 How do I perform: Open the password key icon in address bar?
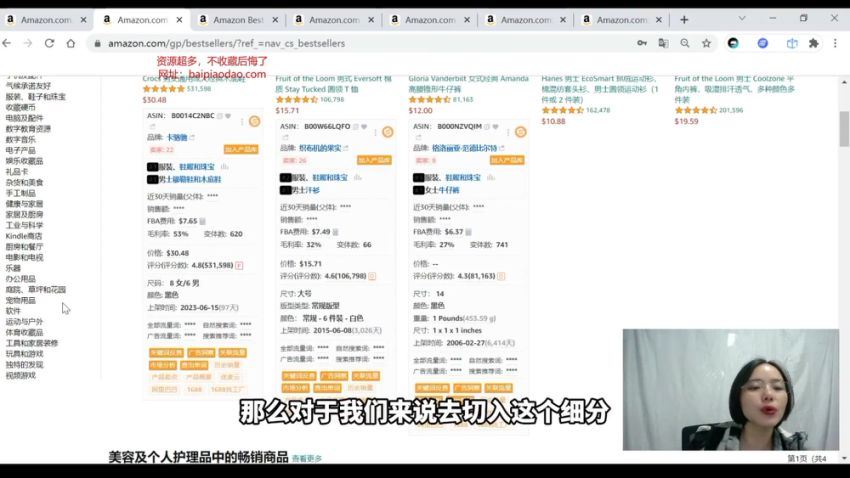[x=642, y=43]
